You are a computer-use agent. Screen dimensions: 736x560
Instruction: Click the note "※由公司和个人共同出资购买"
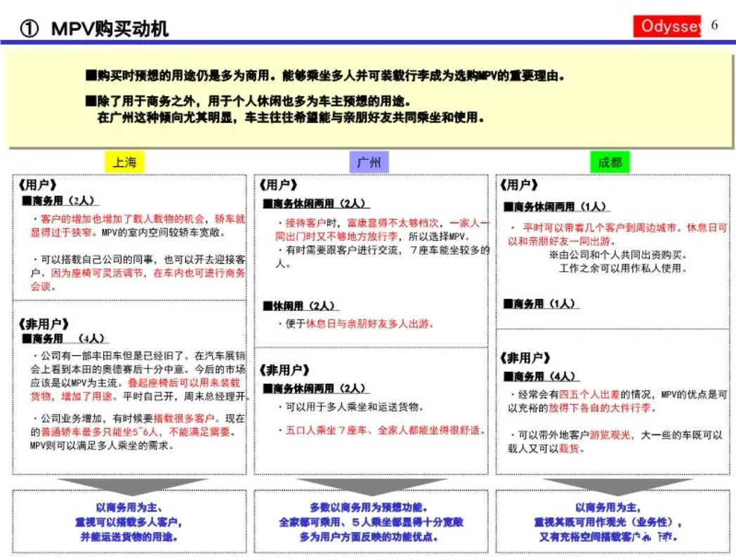[618, 255]
